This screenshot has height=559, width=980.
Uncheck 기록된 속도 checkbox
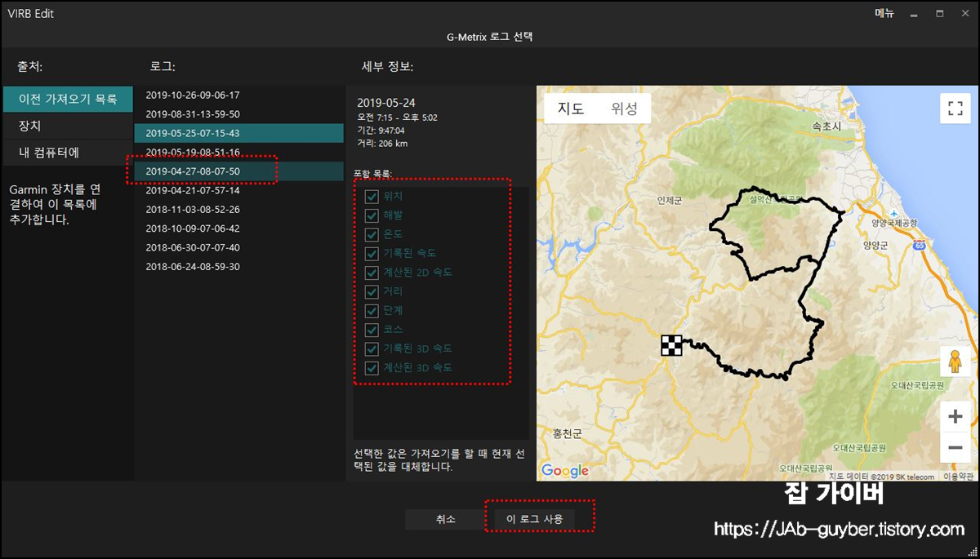point(372,253)
